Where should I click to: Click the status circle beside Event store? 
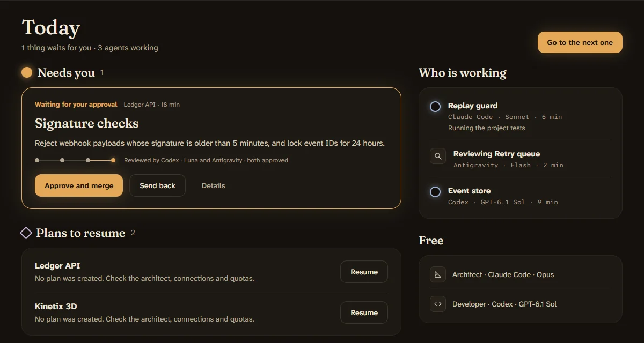coord(435,191)
